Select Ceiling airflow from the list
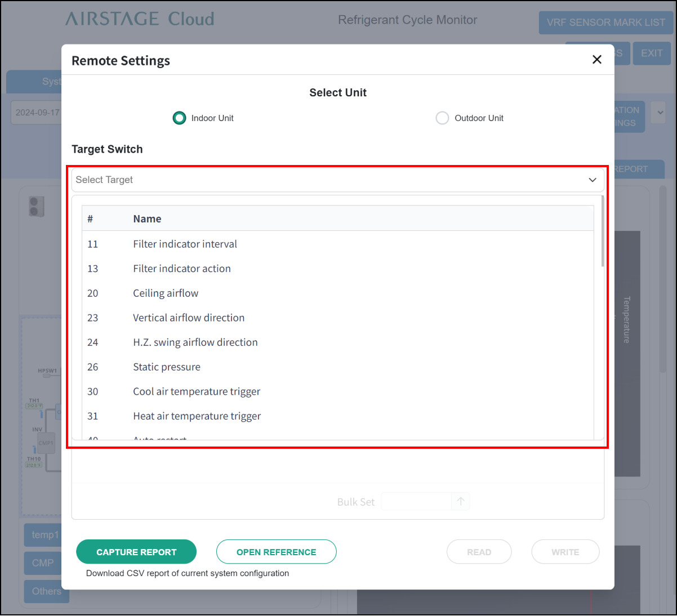 tap(166, 293)
